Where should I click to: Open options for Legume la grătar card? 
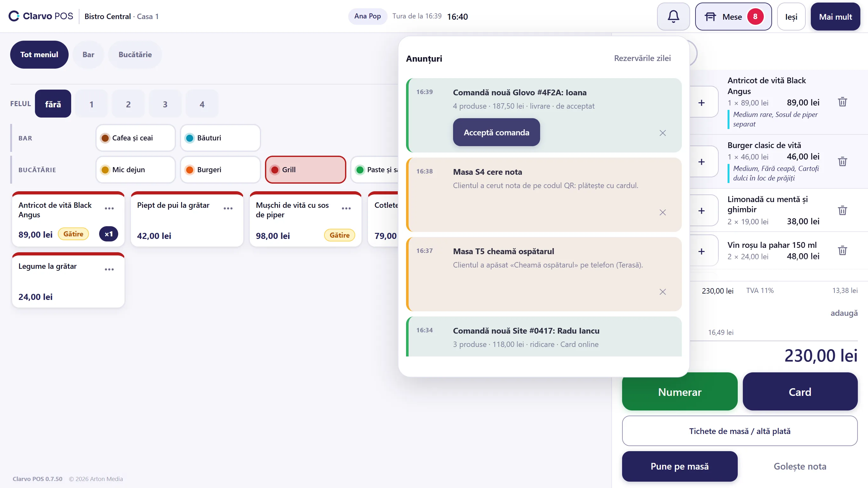coord(109,269)
